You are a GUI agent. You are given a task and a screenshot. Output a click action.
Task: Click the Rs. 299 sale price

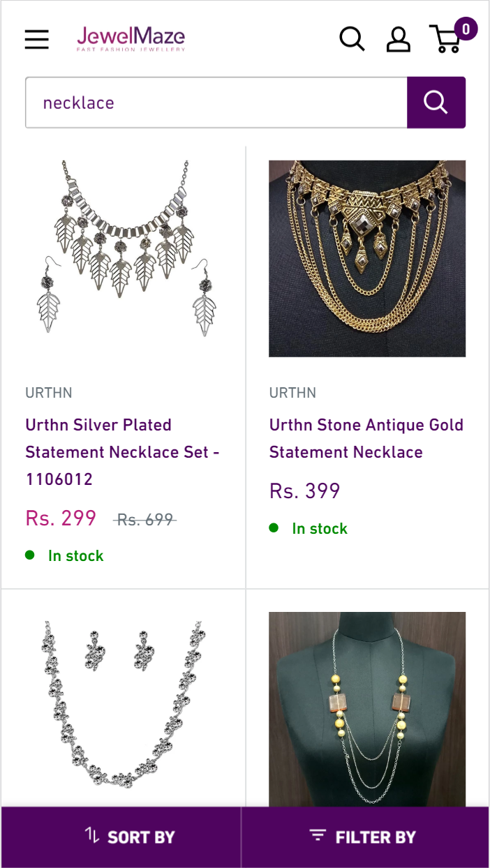pyautogui.click(x=61, y=518)
